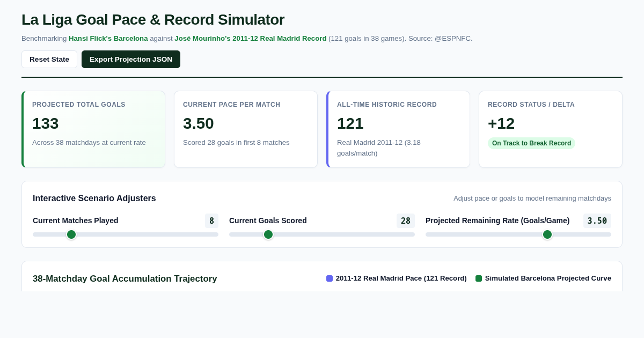
Task: Click the 121 historic record figure
Action: pyautogui.click(x=350, y=123)
